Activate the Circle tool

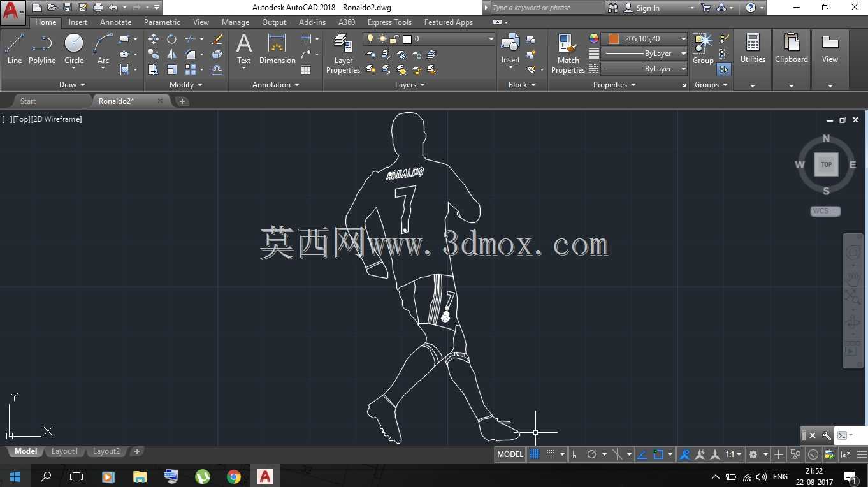[x=74, y=50]
